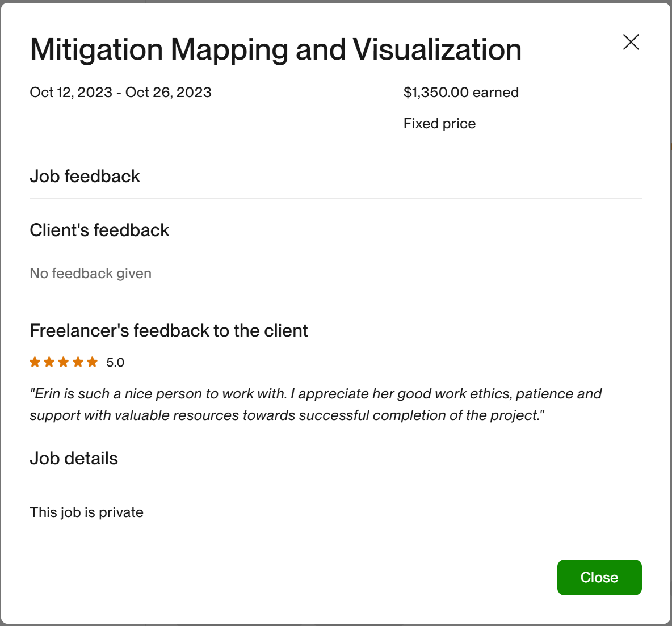Click the Fixed price label

439,124
